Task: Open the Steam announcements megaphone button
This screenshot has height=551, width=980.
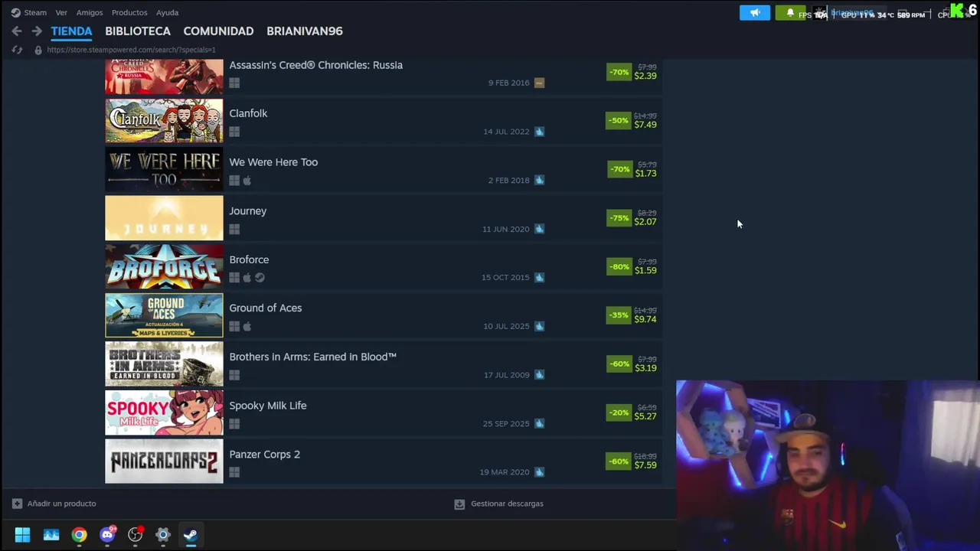Action: pyautogui.click(x=755, y=13)
